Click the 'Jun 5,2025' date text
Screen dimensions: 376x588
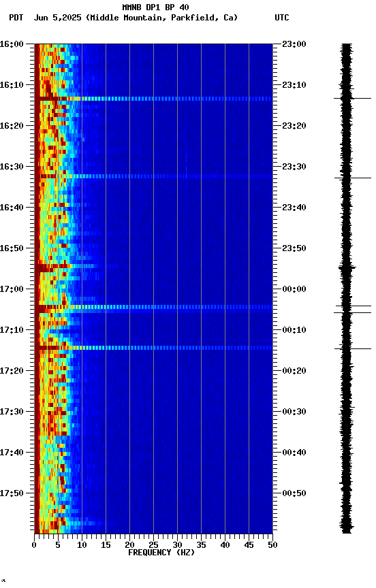[x=57, y=18]
